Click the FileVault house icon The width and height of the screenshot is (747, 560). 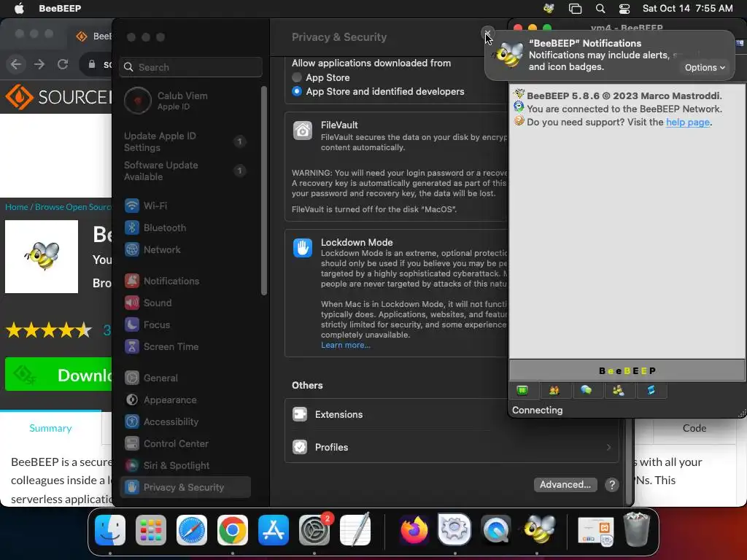tap(303, 131)
